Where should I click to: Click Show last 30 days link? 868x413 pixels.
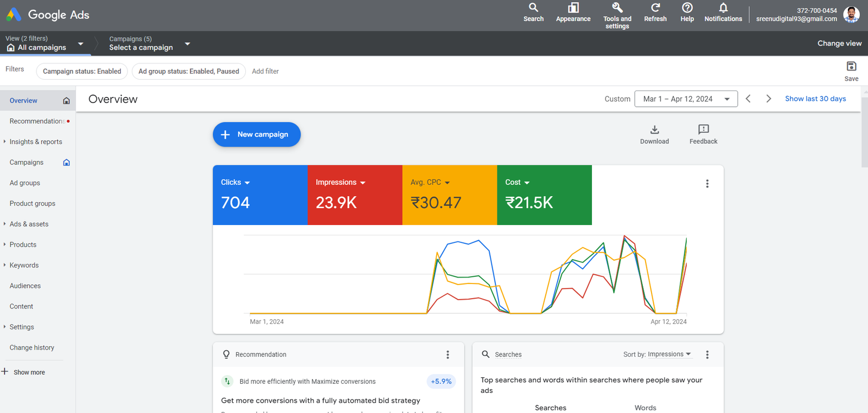click(815, 99)
